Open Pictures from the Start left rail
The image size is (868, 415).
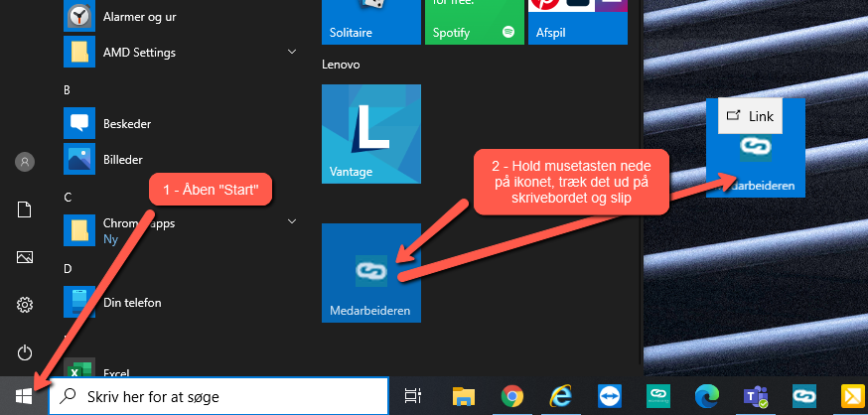coord(25,257)
